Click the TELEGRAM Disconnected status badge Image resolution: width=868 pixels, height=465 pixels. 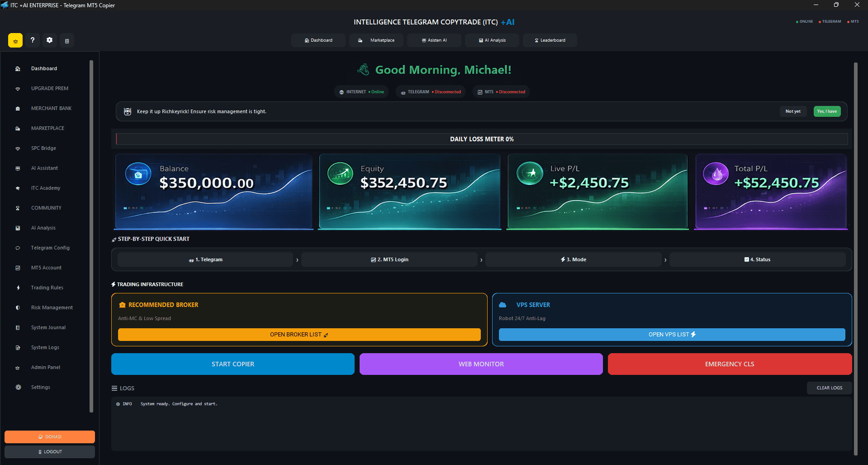pyautogui.click(x=430, y=91)
